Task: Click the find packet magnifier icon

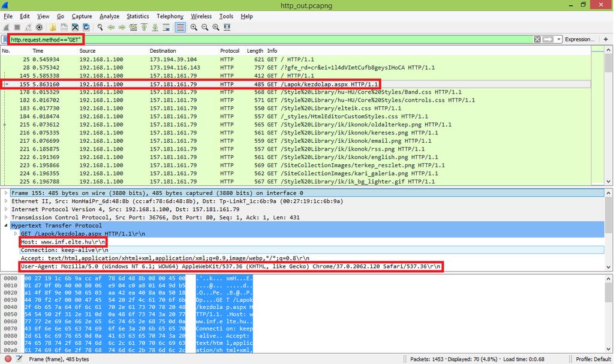Action: (100, 28)
